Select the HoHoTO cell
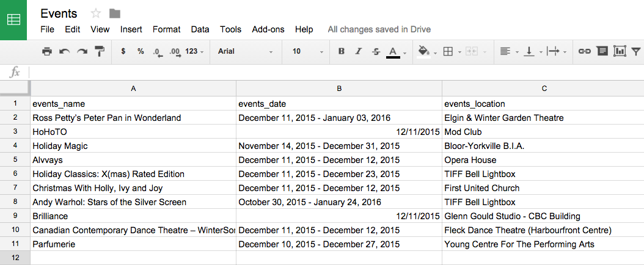644x265 pixels. [x=133, y=132]
